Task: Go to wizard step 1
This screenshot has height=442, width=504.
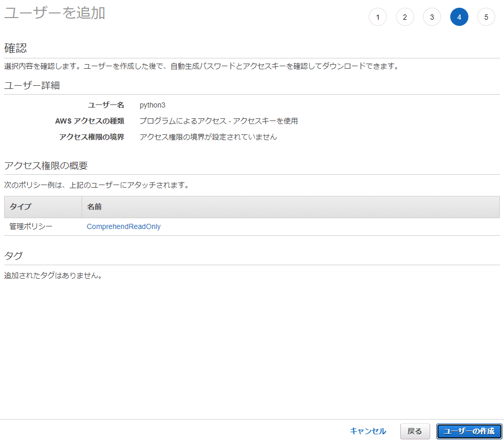Action: 377,17
